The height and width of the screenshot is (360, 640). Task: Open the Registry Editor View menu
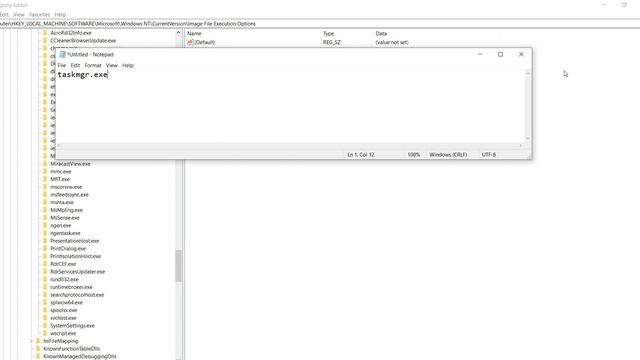(19, 14)
